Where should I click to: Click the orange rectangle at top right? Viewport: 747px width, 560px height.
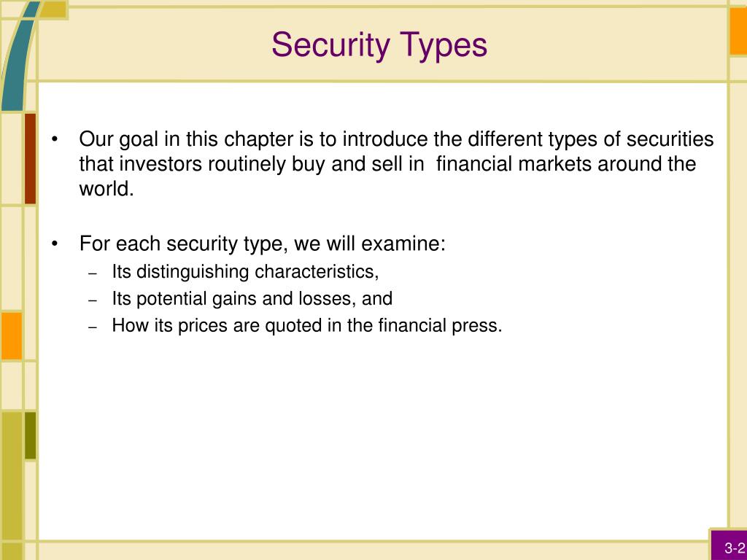[738, 31]
